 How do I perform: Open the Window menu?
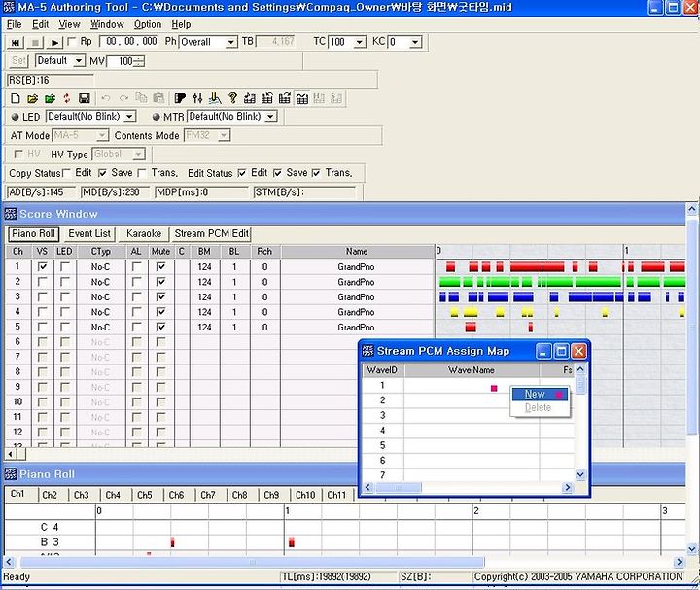[107, 24]
